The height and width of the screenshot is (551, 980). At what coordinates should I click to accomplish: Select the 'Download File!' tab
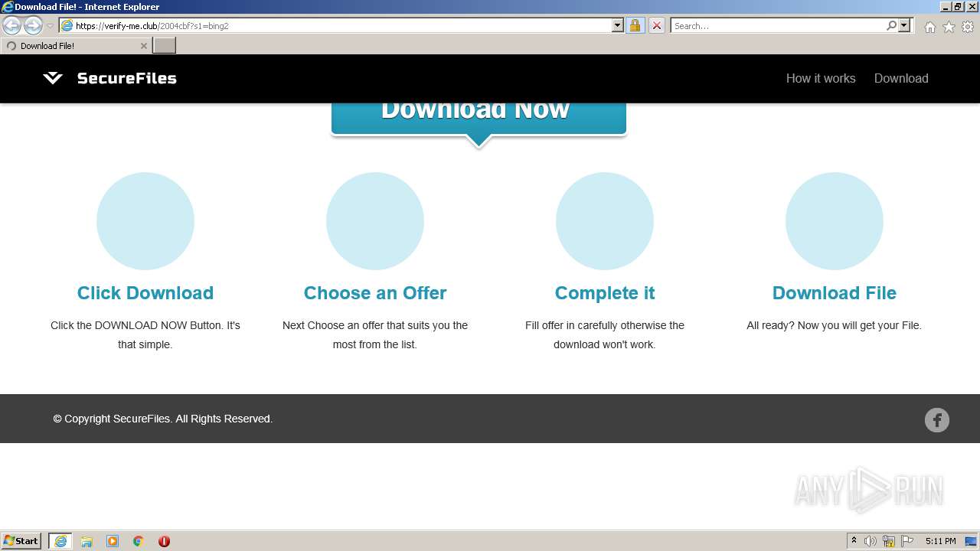pyautogui.click(x=75, y=46)
